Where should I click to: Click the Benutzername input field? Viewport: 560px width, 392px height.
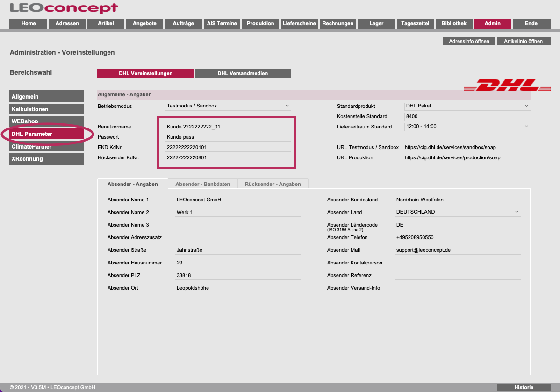point(228,127)
